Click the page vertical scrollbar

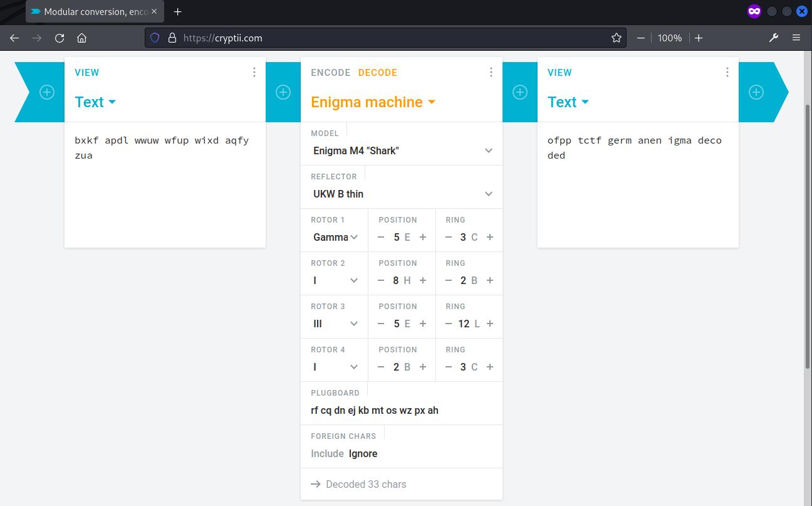click(808, 236)
